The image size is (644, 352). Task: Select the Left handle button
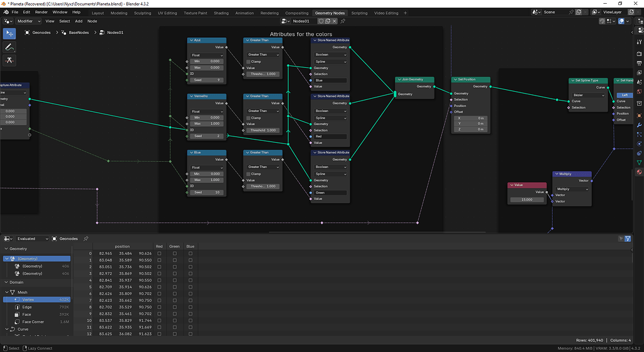(625, 95)
